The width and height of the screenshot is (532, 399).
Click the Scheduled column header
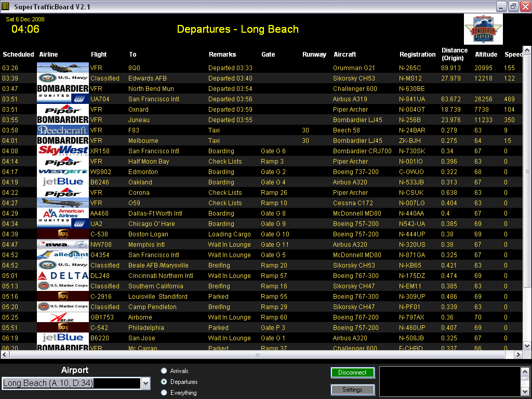18,55
